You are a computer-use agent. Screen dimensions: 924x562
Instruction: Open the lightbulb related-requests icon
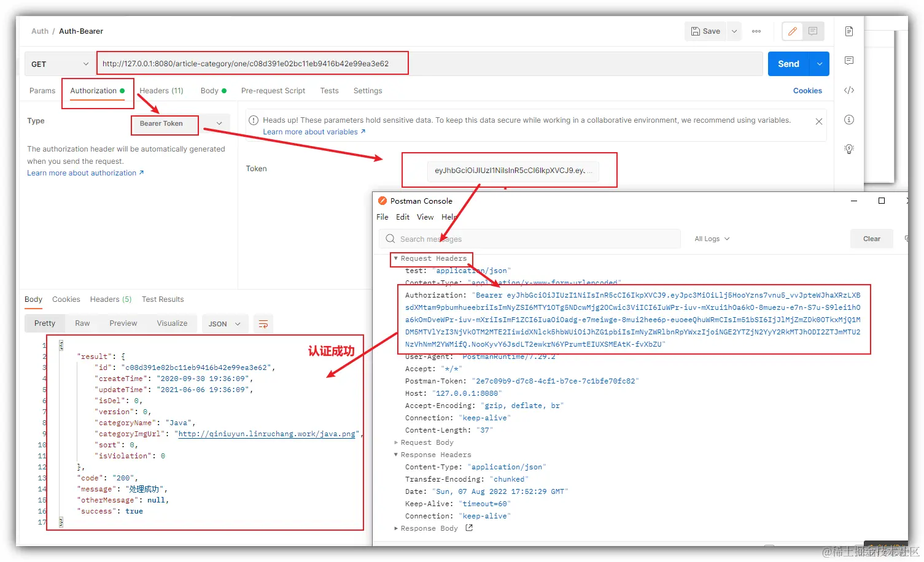point(849,148)
